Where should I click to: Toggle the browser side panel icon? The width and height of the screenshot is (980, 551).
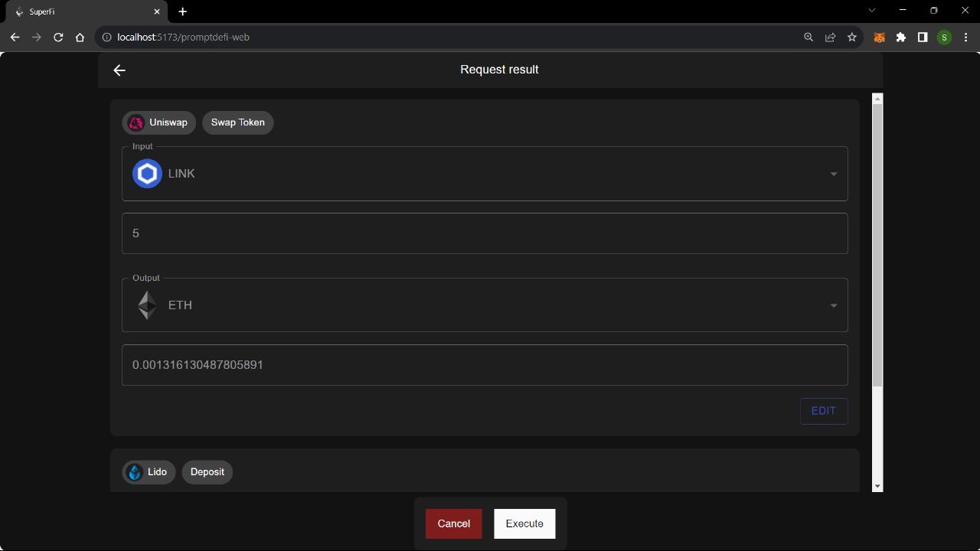(x=923, y=37)
